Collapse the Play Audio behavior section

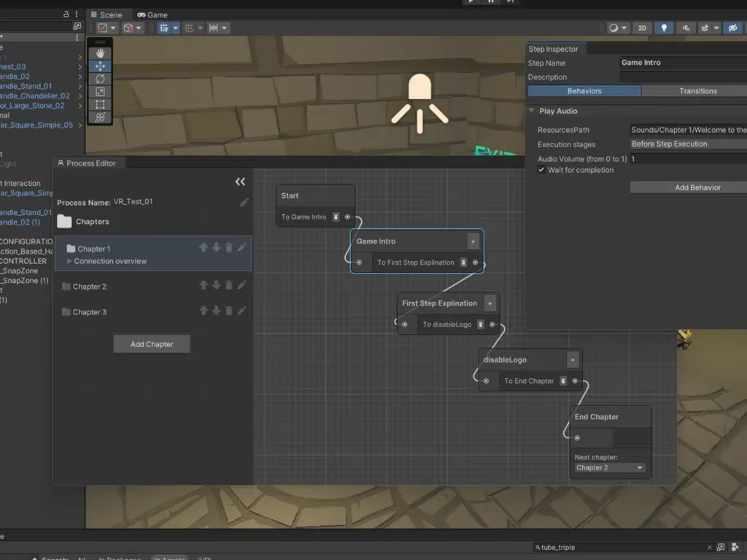pos(531,111)
